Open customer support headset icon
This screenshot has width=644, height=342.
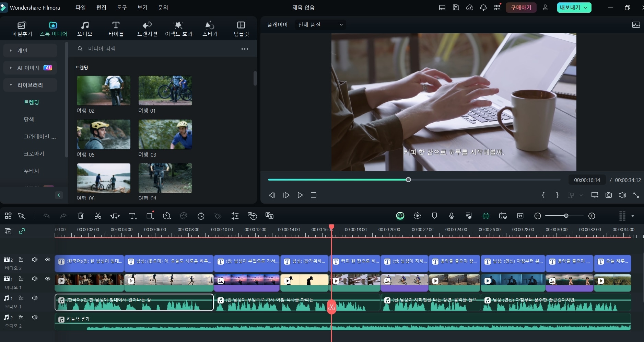pyautogui.click(x=483, y=7)
